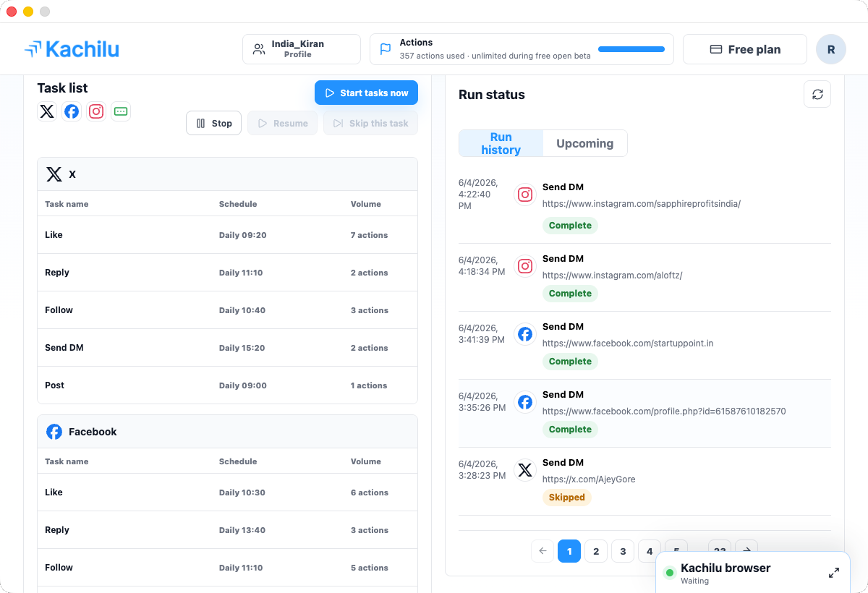Click Daily 09:20 schedule cell
The height and width of the screenshot is (593, 868).
click(243, 235)
